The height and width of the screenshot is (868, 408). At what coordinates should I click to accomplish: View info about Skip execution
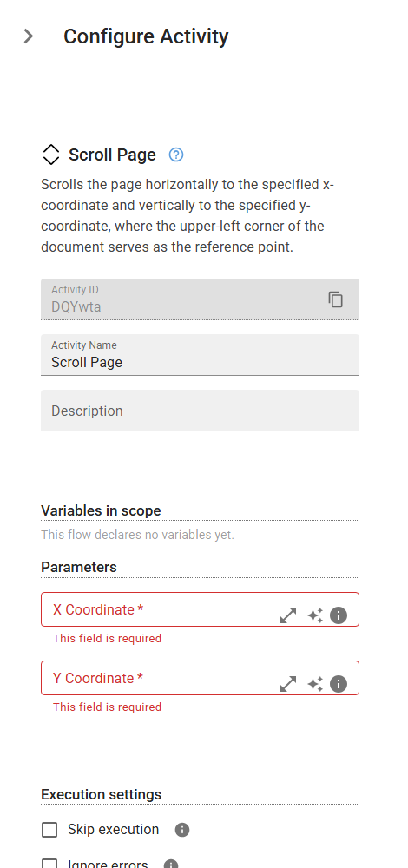(x=182, y=830)
